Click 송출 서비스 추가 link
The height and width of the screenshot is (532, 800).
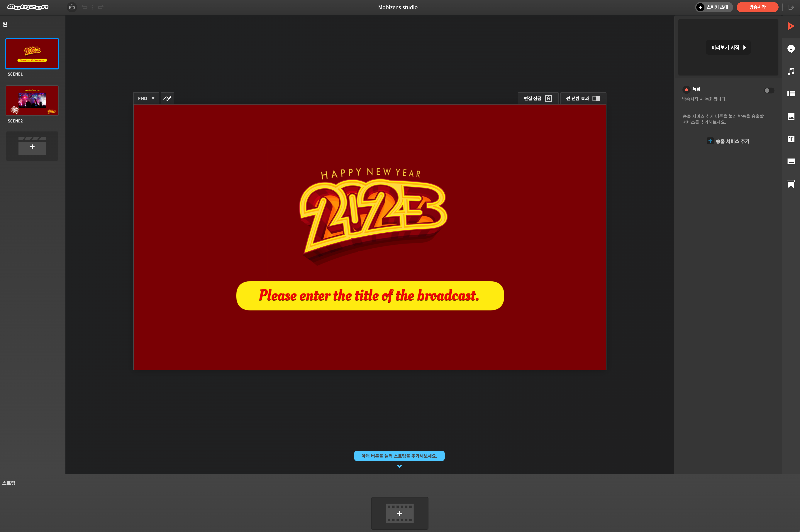[x=728, y=141]
